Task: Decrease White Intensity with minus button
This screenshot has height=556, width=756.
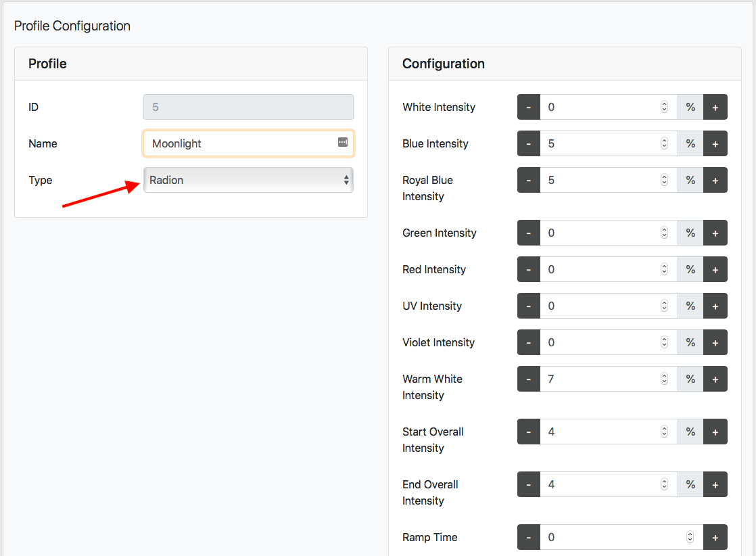Action: tap(528, 107)
